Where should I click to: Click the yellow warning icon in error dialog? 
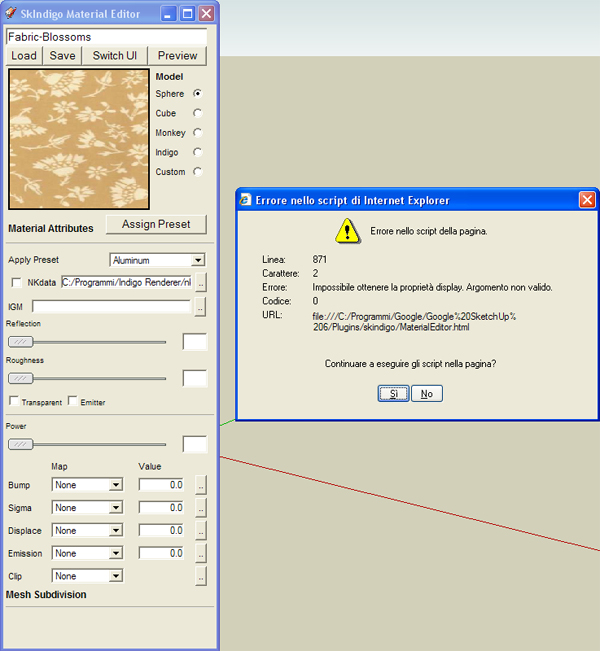[348, 231]
